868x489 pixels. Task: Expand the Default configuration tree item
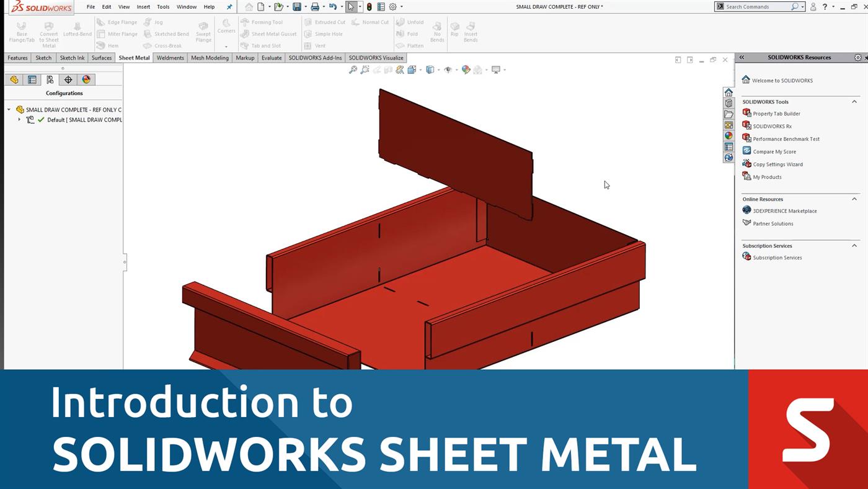point(19,120)
